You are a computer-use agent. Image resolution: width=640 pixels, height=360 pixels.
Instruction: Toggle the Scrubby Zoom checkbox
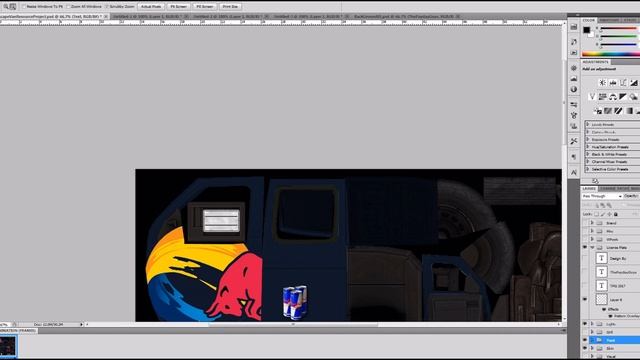coord(107,7)
